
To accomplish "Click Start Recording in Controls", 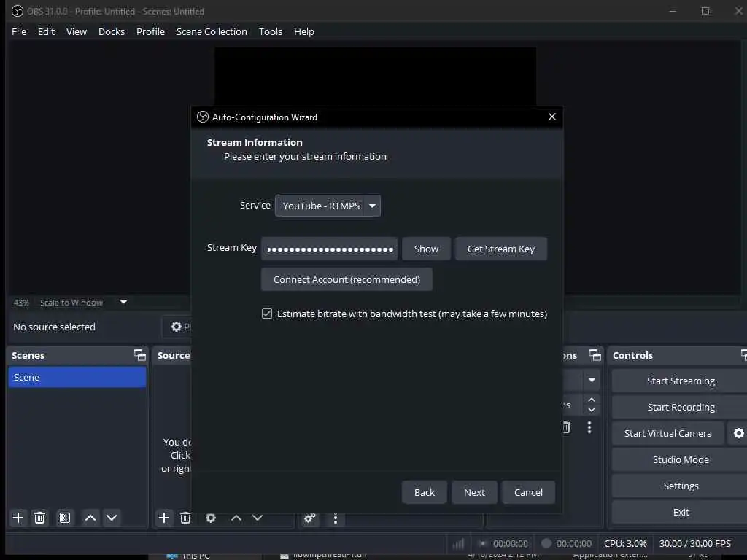I will click(x=681, y=407).
